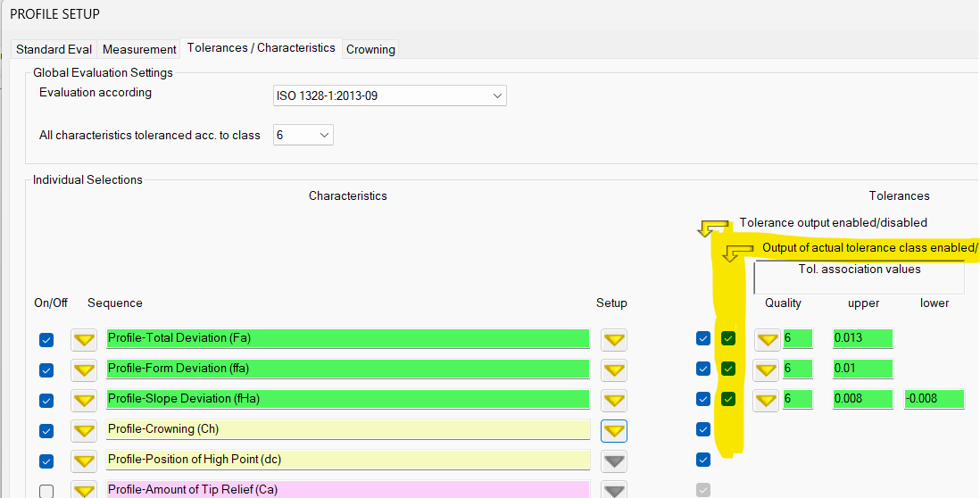Click grey Setup arrow for Amount of Tip Relief
The image size is (980, 498).
pyautogui.click(x=614, y=489)
